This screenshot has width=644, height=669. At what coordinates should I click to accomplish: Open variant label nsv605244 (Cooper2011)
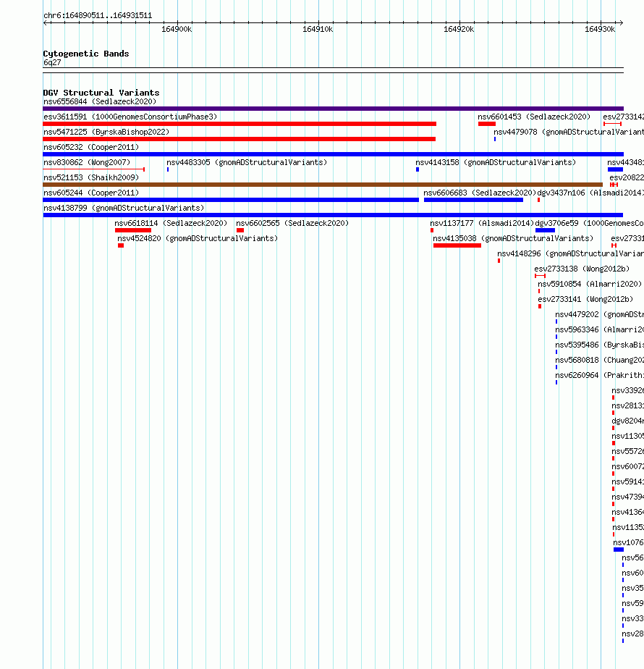coord(91,193)
